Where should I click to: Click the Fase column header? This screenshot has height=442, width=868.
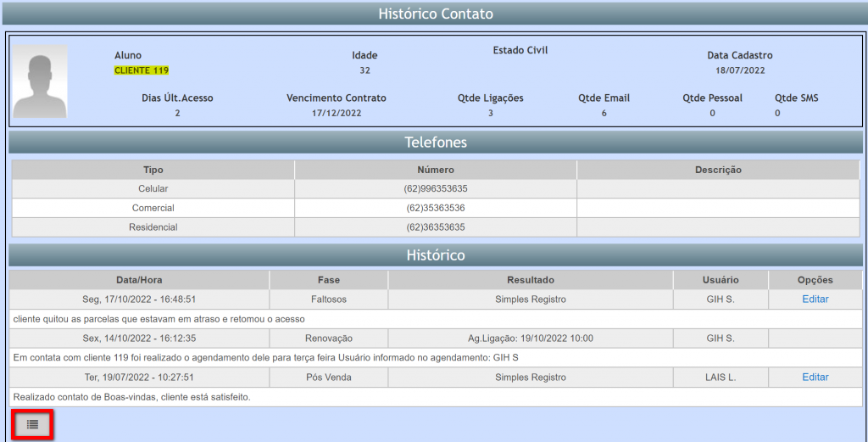[328, 280]
